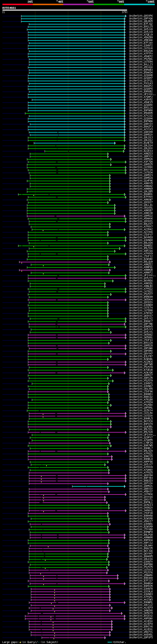The width and height of the screenshot is (157, 644).
Task: Click the UniRef100_B7FIS7 label
Action: [x=141, y=581]
